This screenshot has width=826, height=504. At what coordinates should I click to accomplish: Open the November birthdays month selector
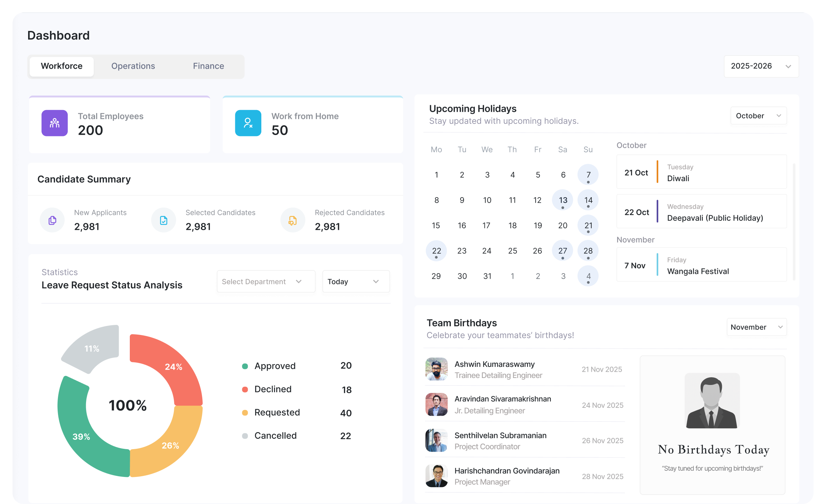757,327
